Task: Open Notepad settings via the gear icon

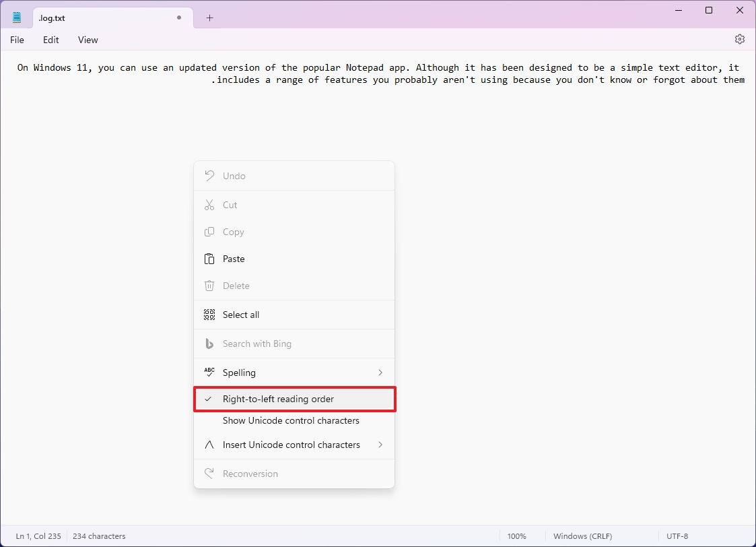Action: pyautogui.click(x=740, y=39)
